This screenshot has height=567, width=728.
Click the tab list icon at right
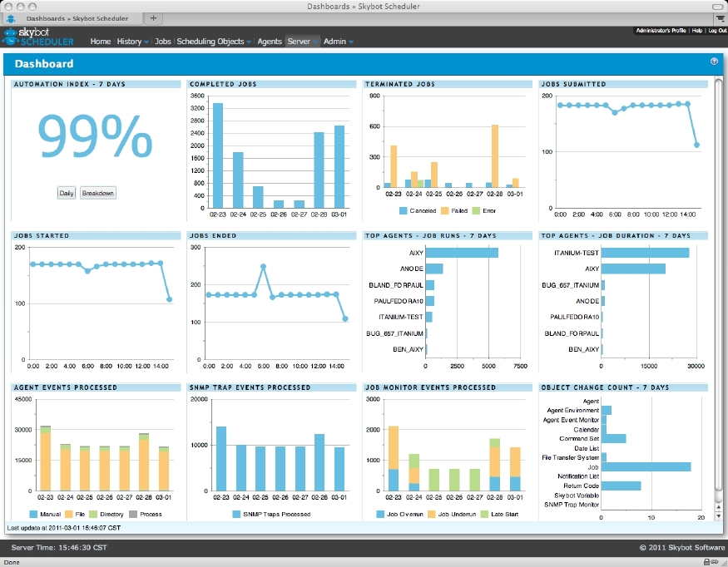720,18
